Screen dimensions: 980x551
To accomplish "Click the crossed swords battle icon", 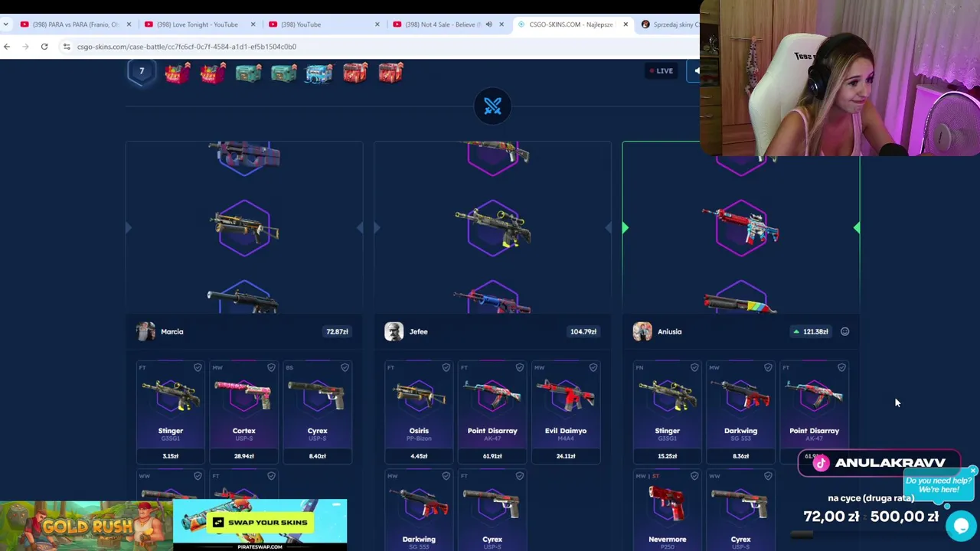I will 492,106.
